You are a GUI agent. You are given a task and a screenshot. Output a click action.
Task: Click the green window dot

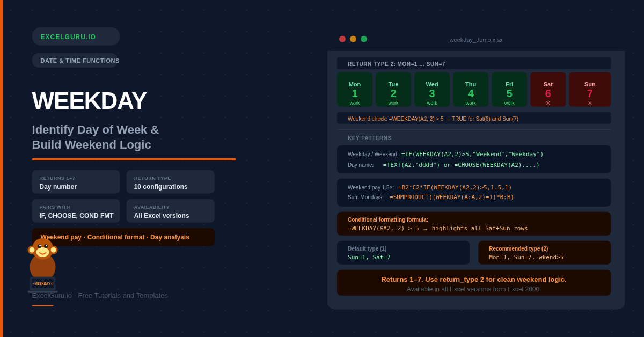tap(364, 39)
